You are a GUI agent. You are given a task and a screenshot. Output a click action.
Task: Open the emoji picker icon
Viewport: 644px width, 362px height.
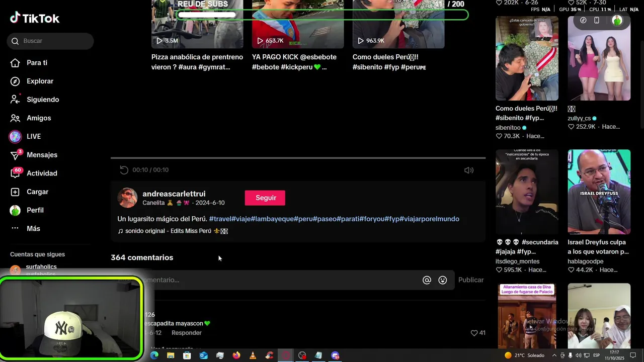pos(443,280)
